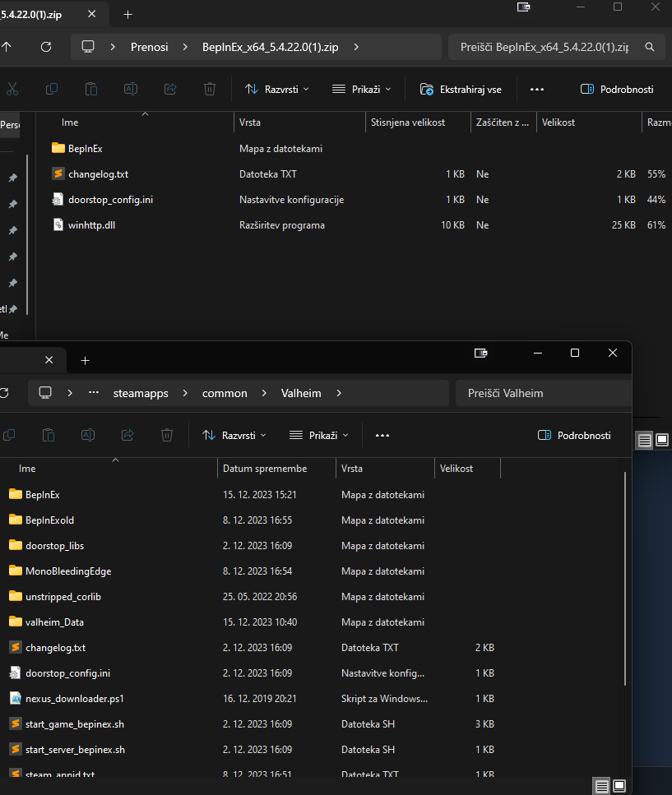Click the rename icon in the Valheim window toolbar
Viewport: 672px width, 795px height.
pos(88,435)
